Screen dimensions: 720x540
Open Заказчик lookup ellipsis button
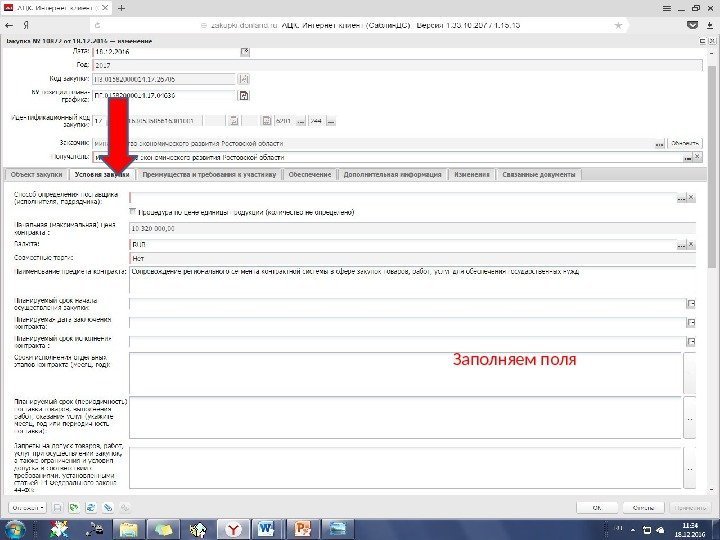(659, 144)
